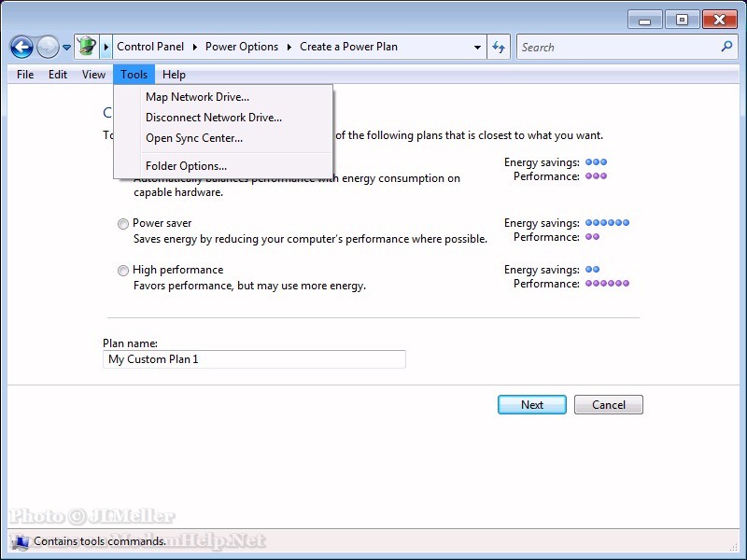Click the Back navigation arrow button

click(x=21, y=48)
